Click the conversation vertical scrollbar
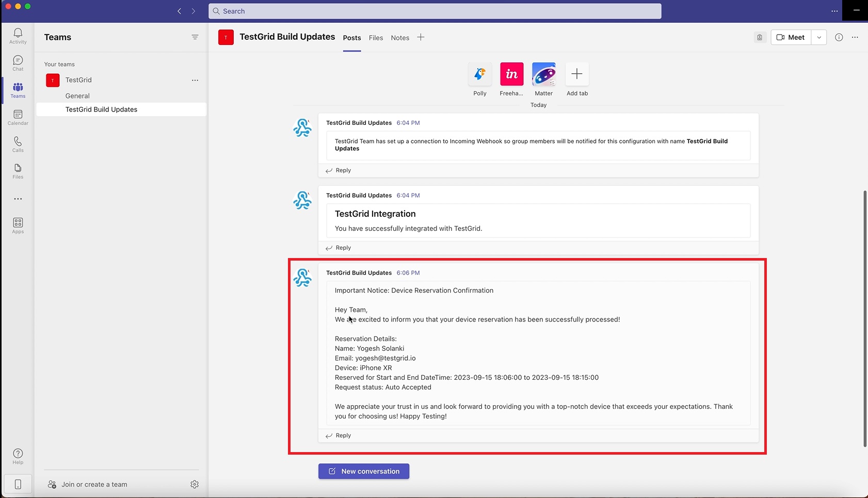The image size is (868, 498). tap(865, 318)
